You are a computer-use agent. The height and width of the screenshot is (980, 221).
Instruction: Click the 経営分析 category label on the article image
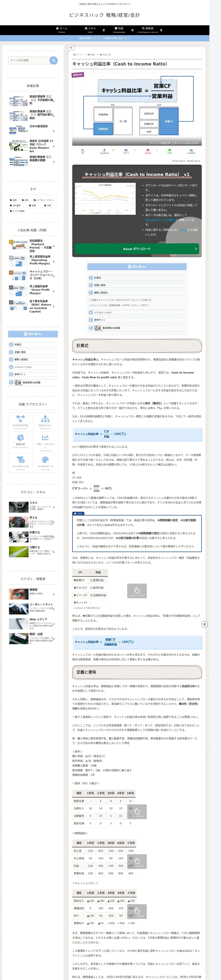tap(78, 75)
